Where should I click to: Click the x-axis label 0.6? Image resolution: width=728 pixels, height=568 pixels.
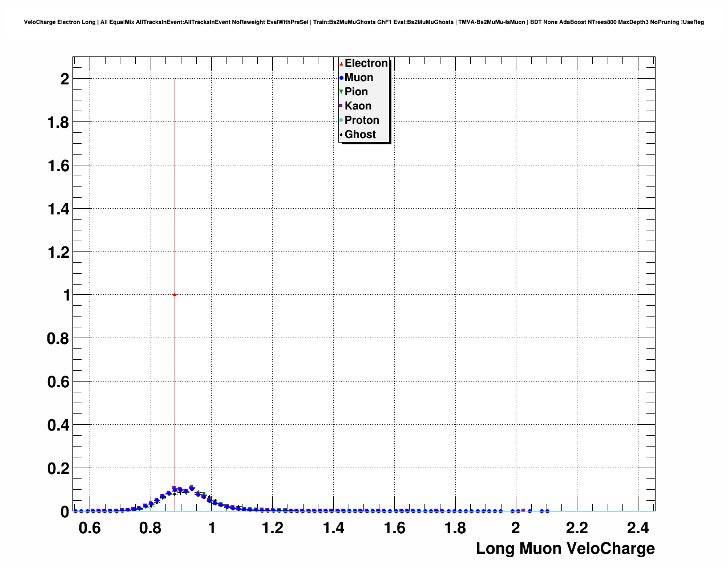tap(90, 528)
